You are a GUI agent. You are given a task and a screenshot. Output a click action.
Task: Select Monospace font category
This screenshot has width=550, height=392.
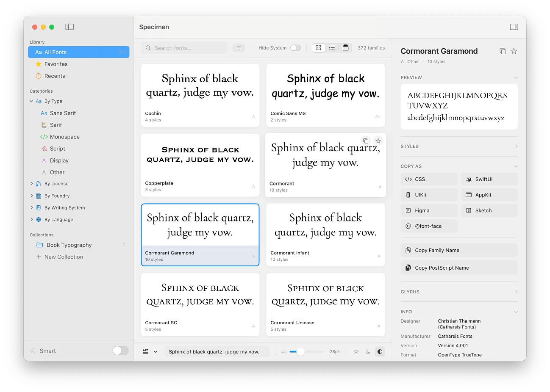coord(64,137)
